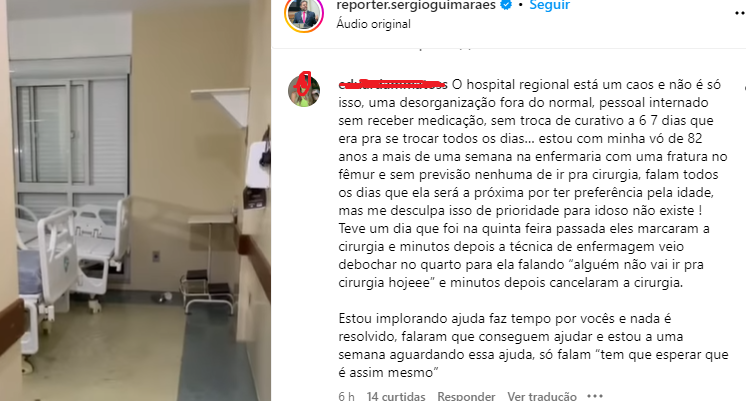Click the window blinds in the video

click(71, 138)
